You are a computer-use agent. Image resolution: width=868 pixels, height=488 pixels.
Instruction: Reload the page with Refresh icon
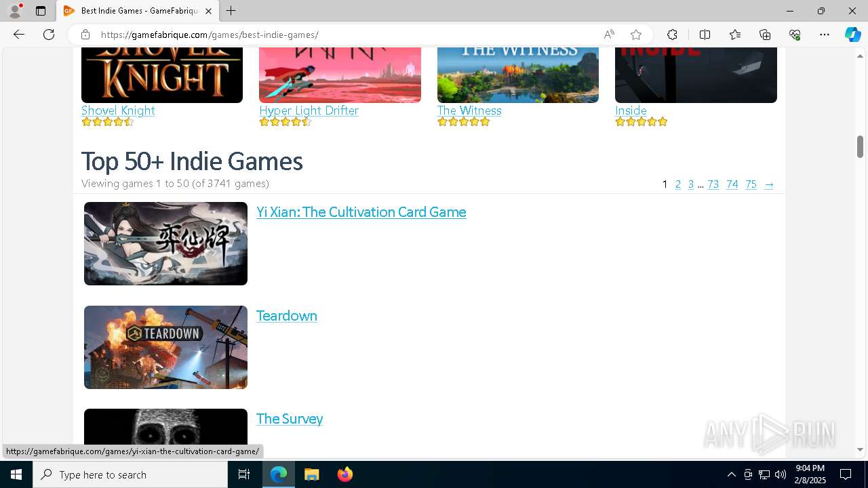pyautogui.click(x=49, y=35)
